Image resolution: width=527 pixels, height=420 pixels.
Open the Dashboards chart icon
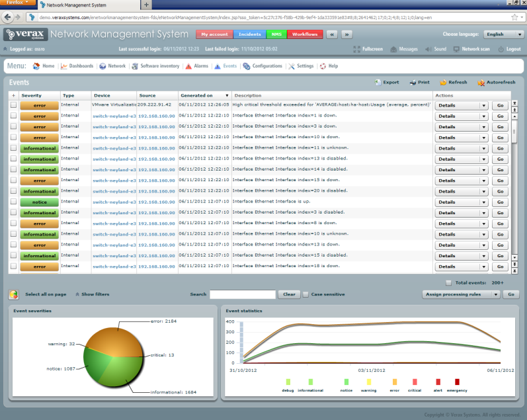pos(64,66)
